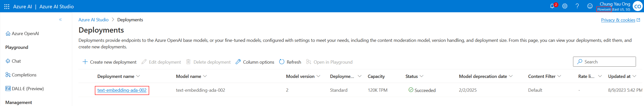Sort by Deployment name column
Image resolution: width=644 pixels, height=106 pixels.
(116, 76)
